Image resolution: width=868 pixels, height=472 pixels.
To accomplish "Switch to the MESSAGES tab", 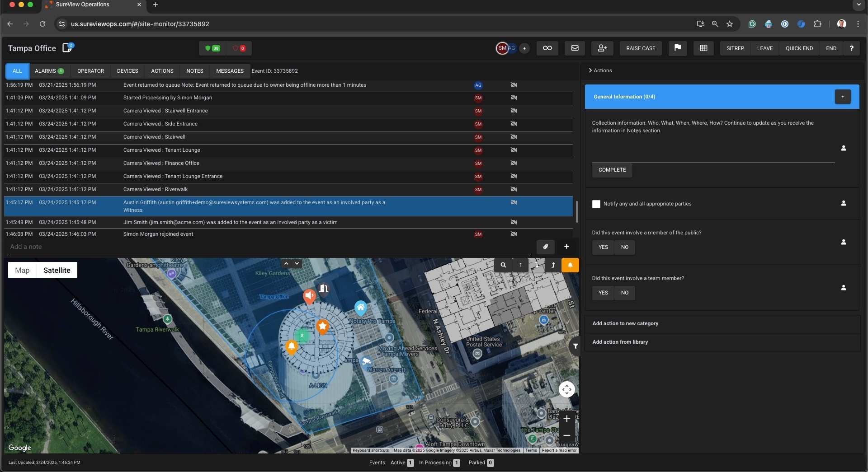I will tap(230, 71).
